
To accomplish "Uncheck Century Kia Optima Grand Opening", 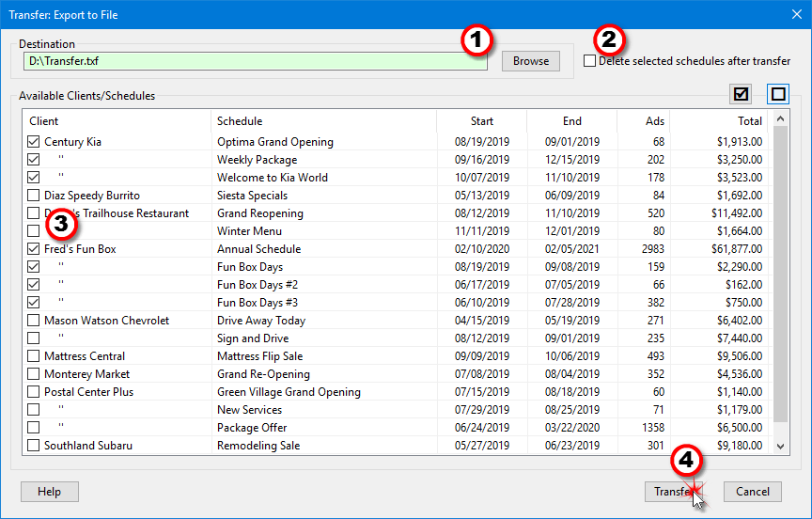I will 33,141.
